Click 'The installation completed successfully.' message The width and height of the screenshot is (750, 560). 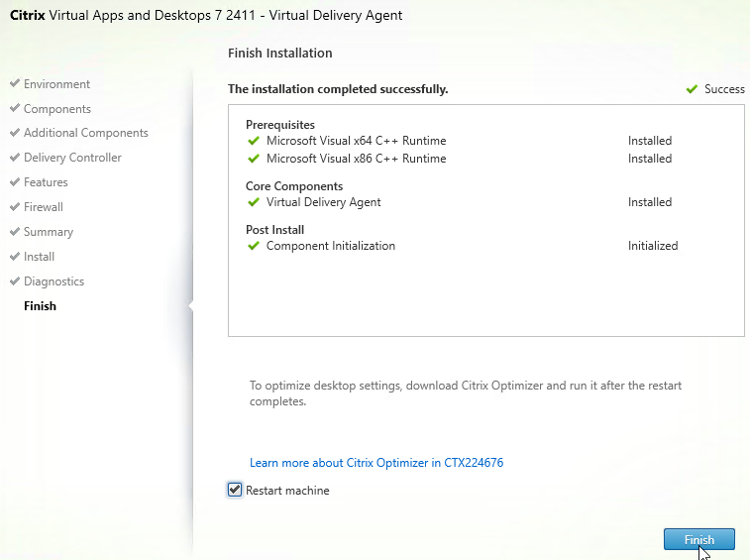click(338, 89)
